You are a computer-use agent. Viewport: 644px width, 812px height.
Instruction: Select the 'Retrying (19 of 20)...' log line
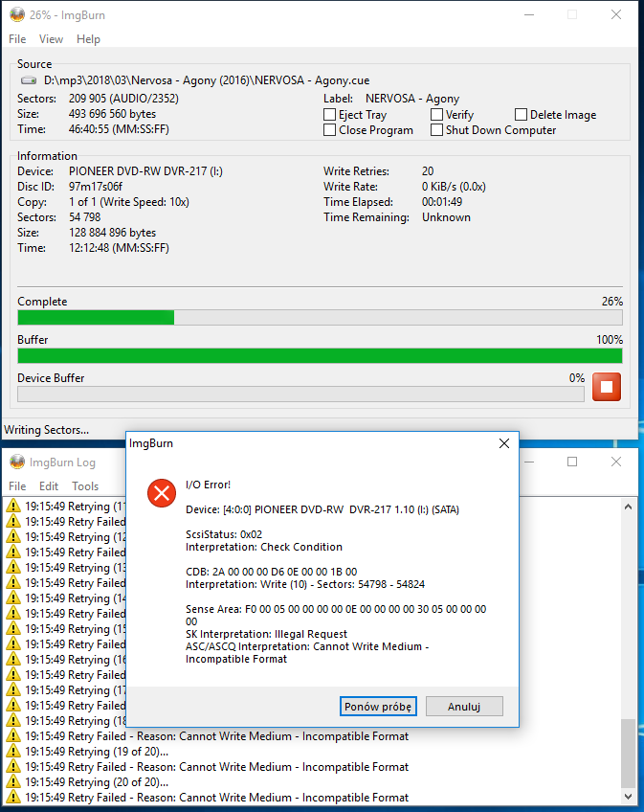pos(97,751)
